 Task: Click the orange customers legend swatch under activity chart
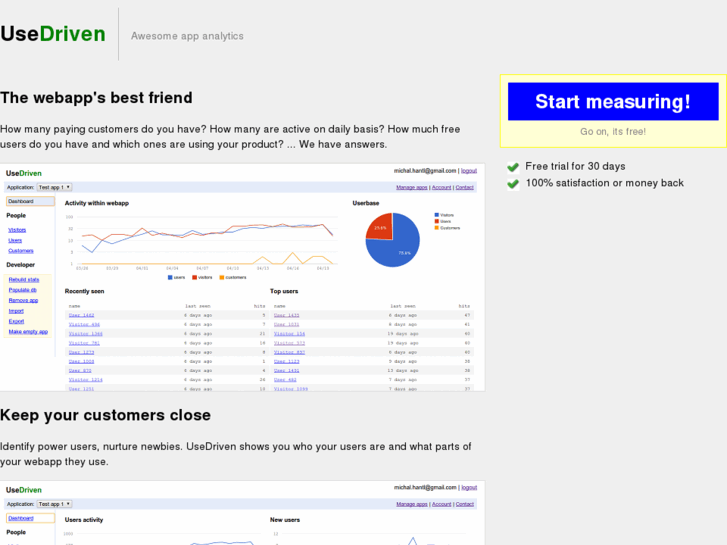coord(222,277)
